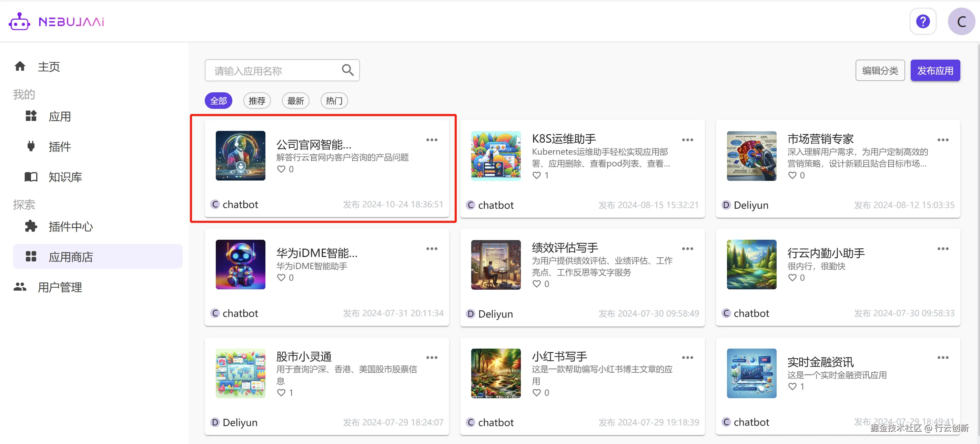This screenshot has width=980, height=444.
Task: Select the 推荐 filter tab
Action: pos(257,101)
